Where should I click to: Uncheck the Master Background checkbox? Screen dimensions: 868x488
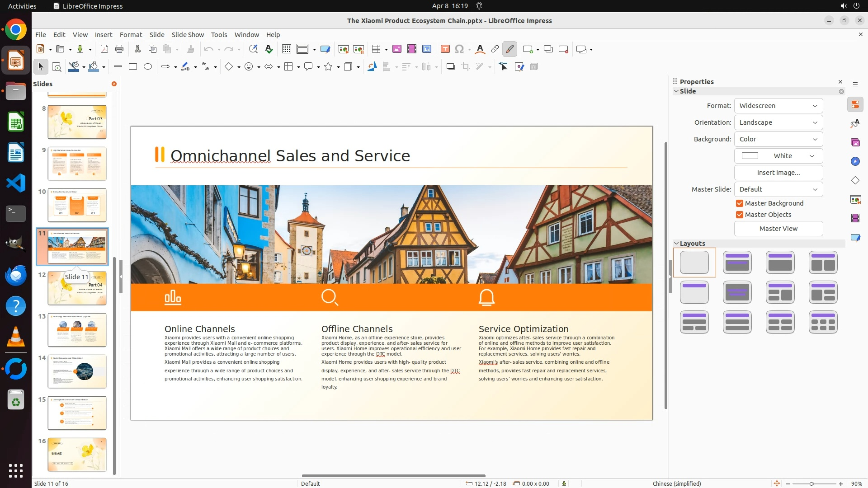coord(740,203)
